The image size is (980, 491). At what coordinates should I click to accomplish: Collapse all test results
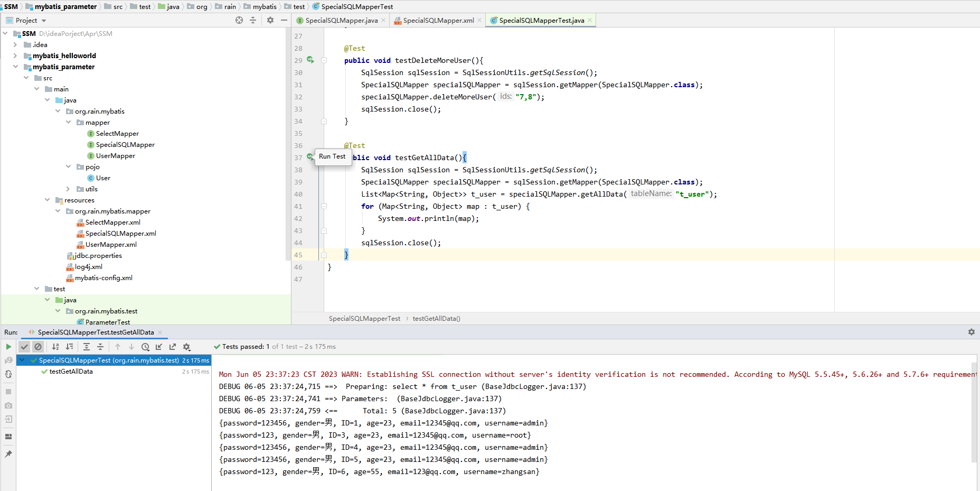(100, 347)
